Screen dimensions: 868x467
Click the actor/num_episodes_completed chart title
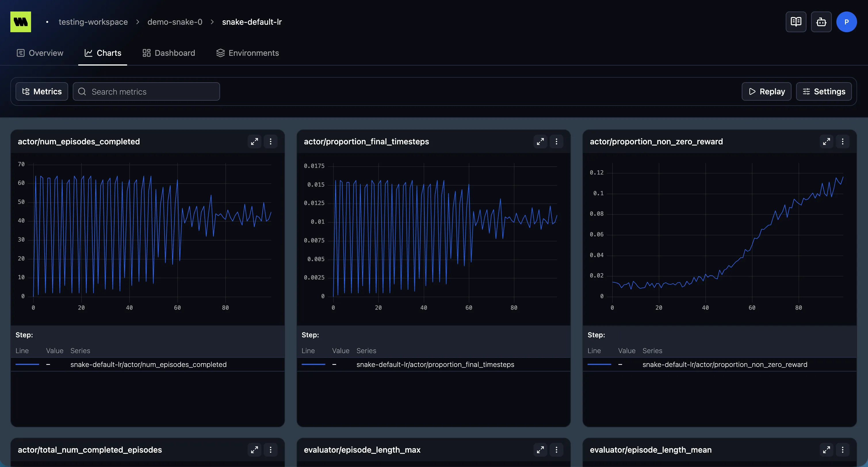click(79, 141)
